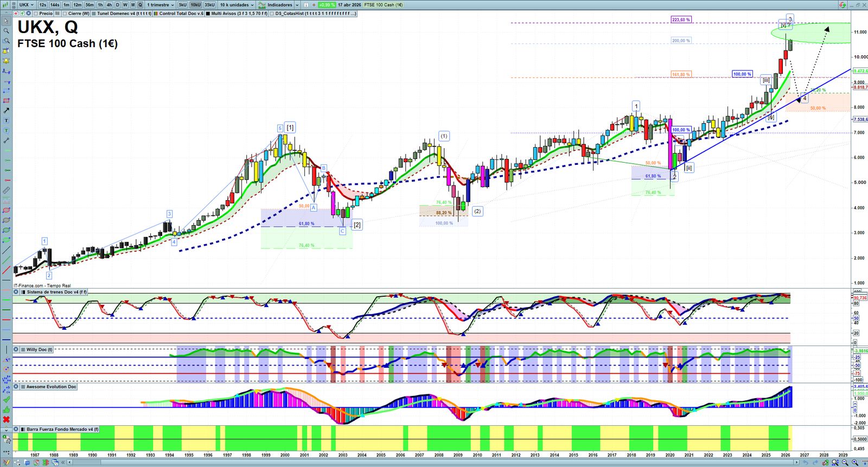Click the red X delete icon
Image resolution: width=868 pixels, height=467 pixels.
tap(7, 419)
